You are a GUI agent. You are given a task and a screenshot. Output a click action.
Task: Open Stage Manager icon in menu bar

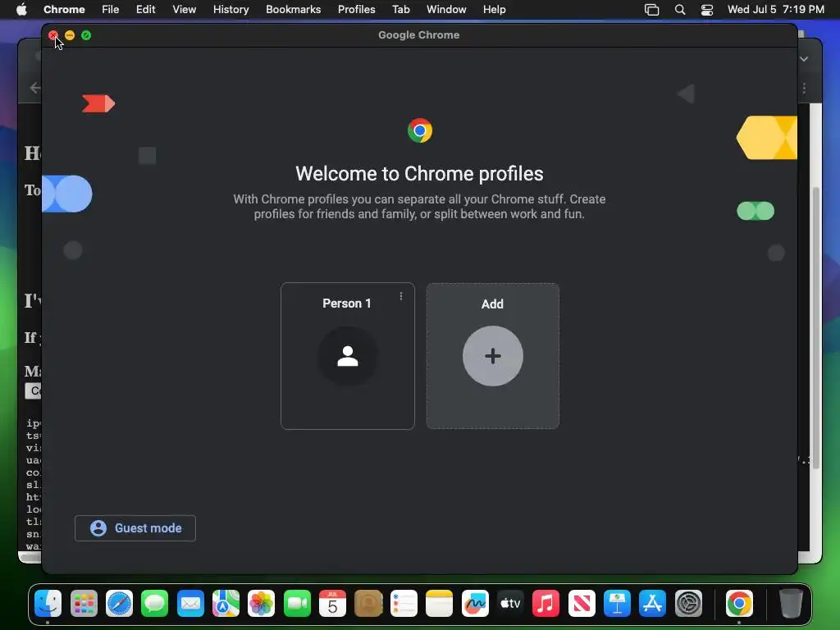click(652, 10)
